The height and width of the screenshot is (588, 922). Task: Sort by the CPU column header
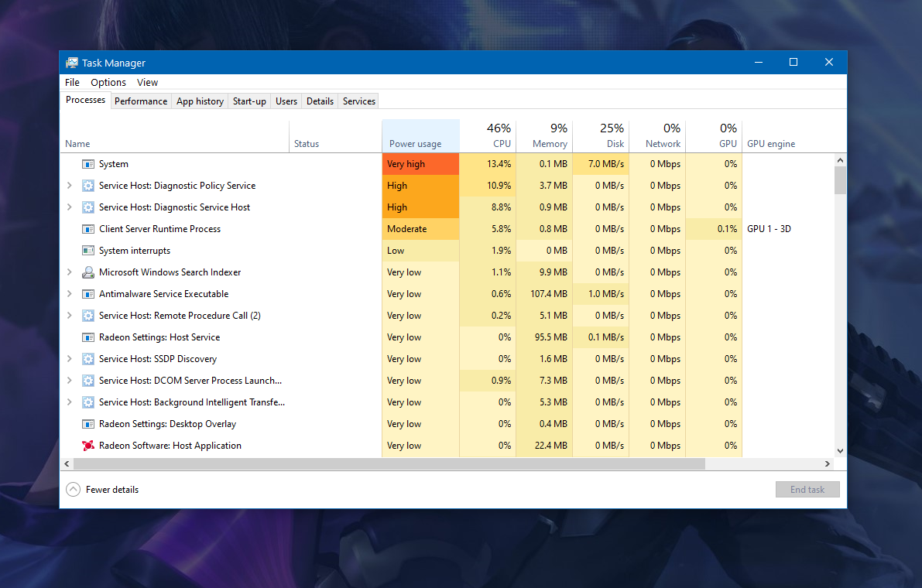point(488,136)
